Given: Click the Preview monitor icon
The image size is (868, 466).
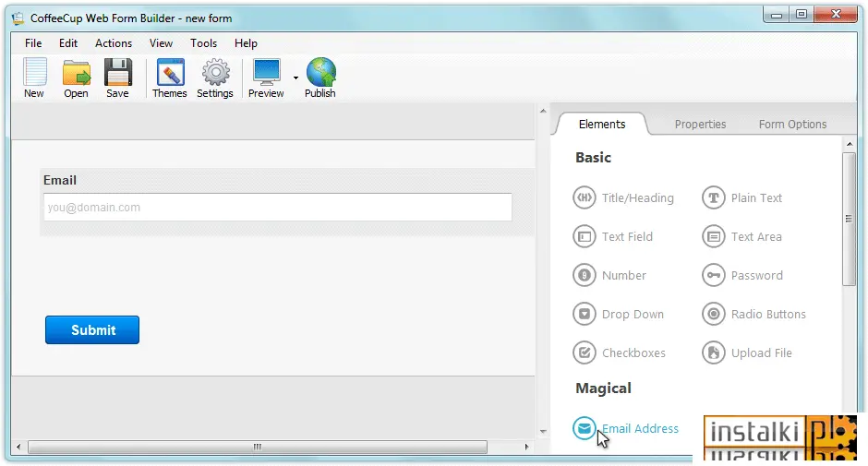Looking at the screenshot, I should tap(266, 78).
